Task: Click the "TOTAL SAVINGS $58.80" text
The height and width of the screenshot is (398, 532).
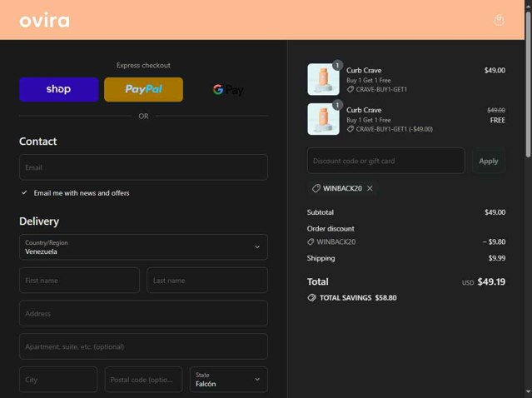Action: pos(358,297)
